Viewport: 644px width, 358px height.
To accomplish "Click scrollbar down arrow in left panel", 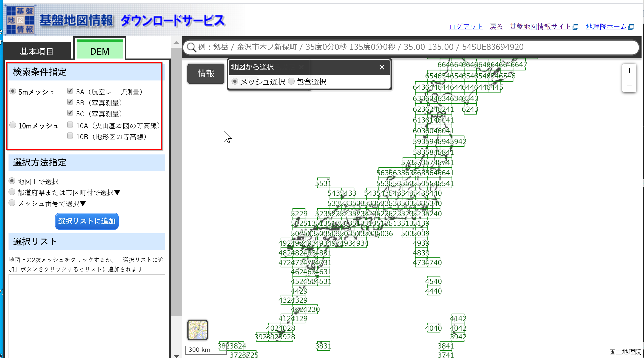I will 176,356.
